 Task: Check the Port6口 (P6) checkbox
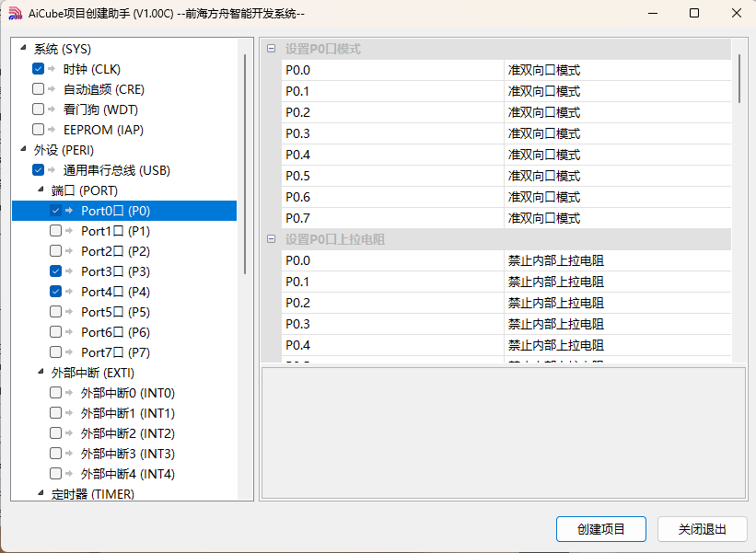(x=55, y=332)
